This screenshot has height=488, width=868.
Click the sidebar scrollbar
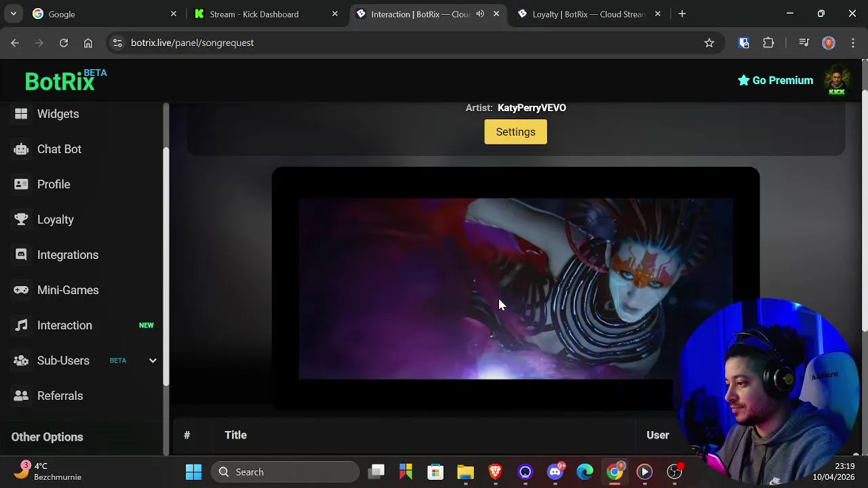pyautogui.click(x=166, y=266)
